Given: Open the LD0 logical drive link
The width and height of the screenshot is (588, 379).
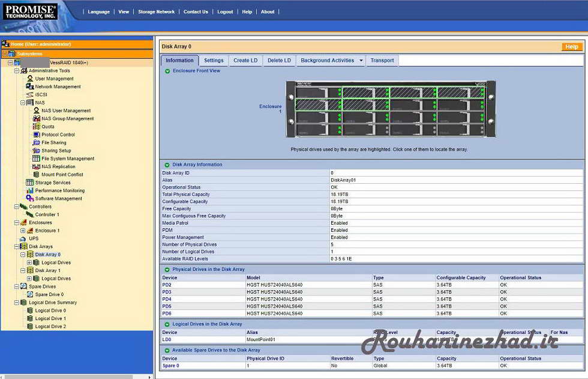Looking at the screenshot, I should [167, 339].
